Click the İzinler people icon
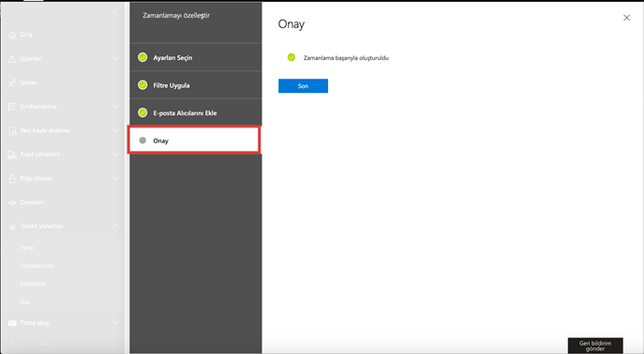This screenshot has width=644, height=354. (x=12, y=82)
